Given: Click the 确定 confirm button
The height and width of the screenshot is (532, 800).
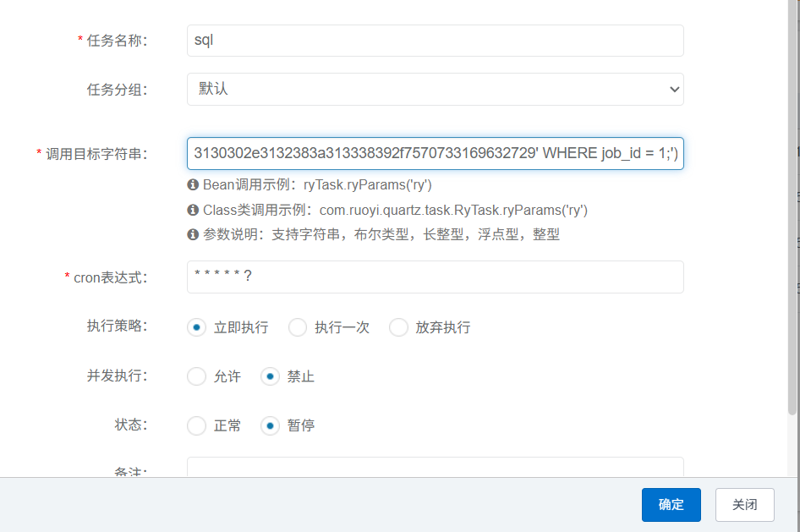Looking at the screenshot, I should coord(671,505).
